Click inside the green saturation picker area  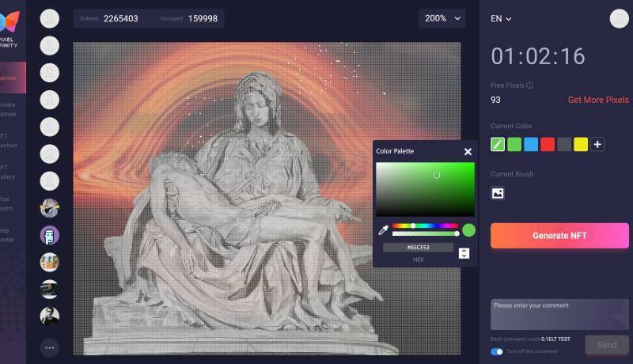click(x=425, y=189)
